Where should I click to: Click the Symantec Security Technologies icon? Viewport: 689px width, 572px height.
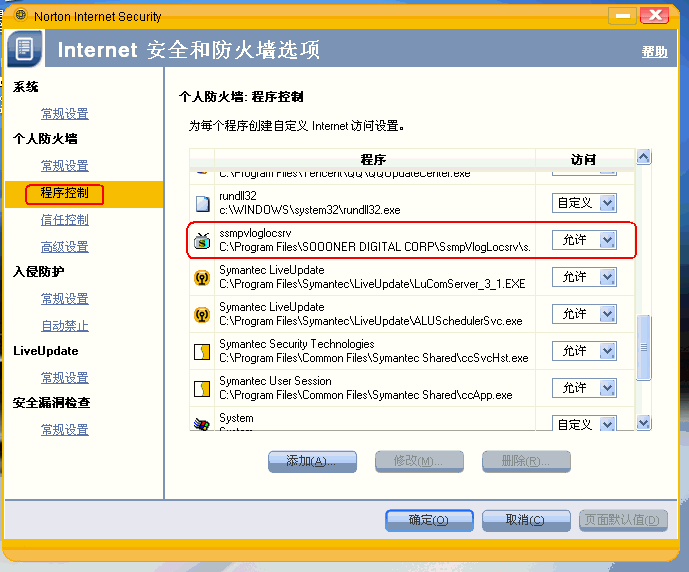click(202, 351)
